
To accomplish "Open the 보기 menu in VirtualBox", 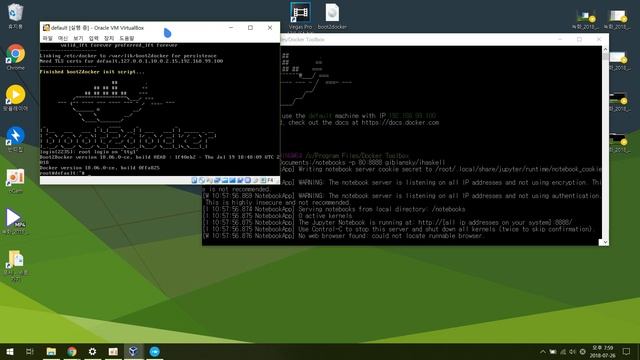I will tap(78, 38).
